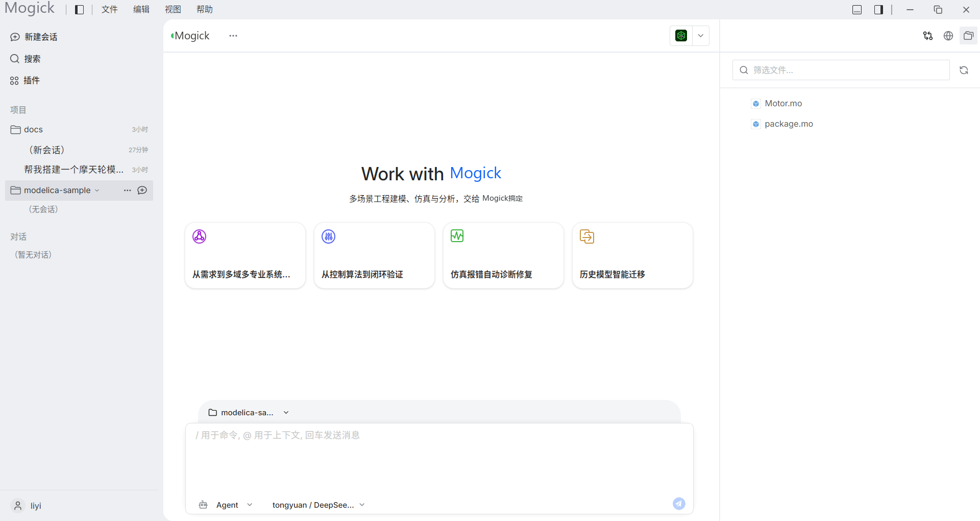Open the package.mo file
980x521 pixels.
coord(782,124)
